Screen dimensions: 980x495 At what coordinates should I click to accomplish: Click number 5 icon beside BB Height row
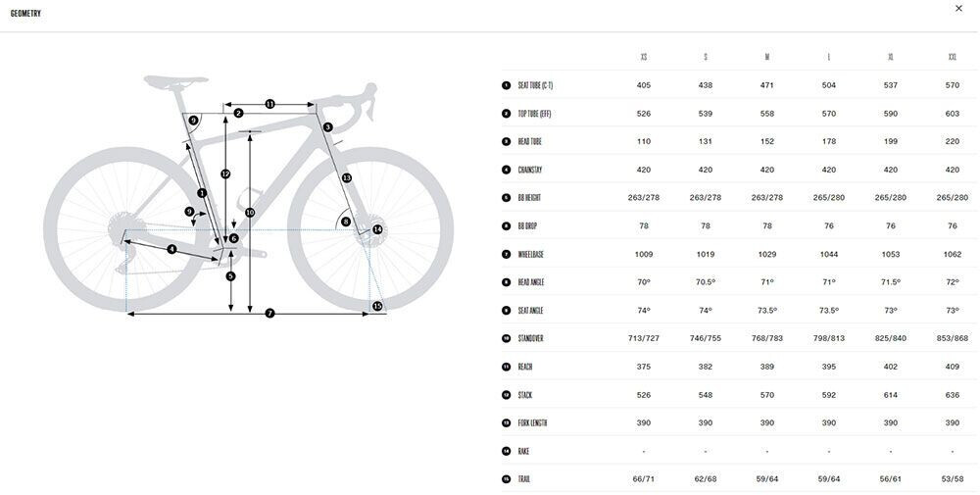(506, 198)
